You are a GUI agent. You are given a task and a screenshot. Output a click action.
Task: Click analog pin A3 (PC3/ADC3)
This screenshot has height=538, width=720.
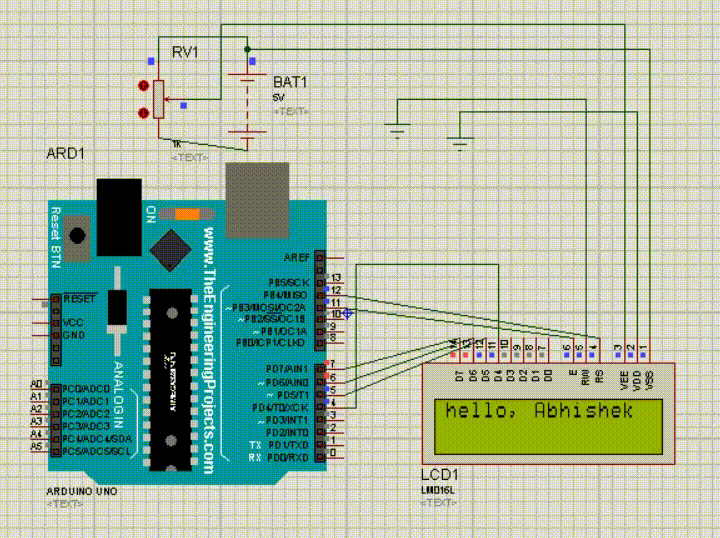tap(56, 426)
